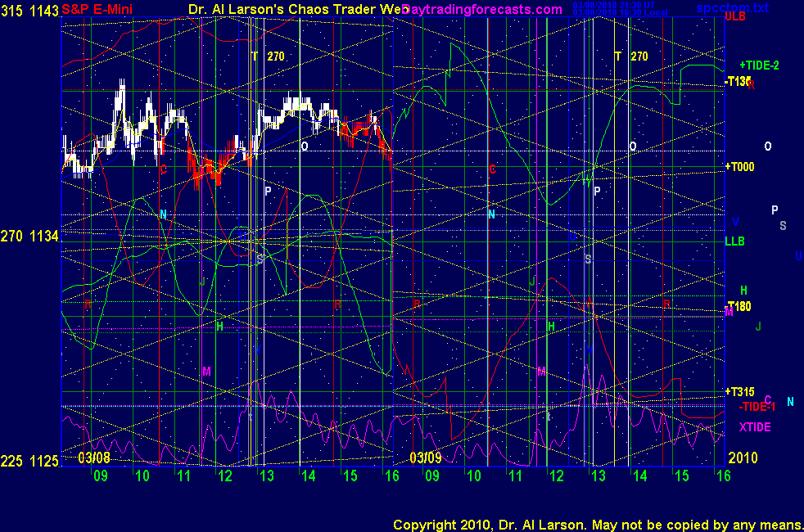
Task: Select the magenta XTIDE legend label
Action: [x=755, y=426]
